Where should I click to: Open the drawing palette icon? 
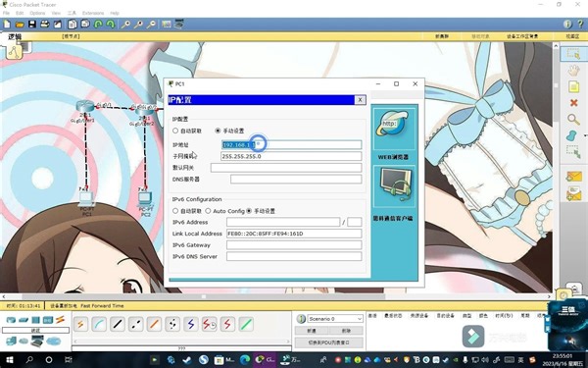167,25
